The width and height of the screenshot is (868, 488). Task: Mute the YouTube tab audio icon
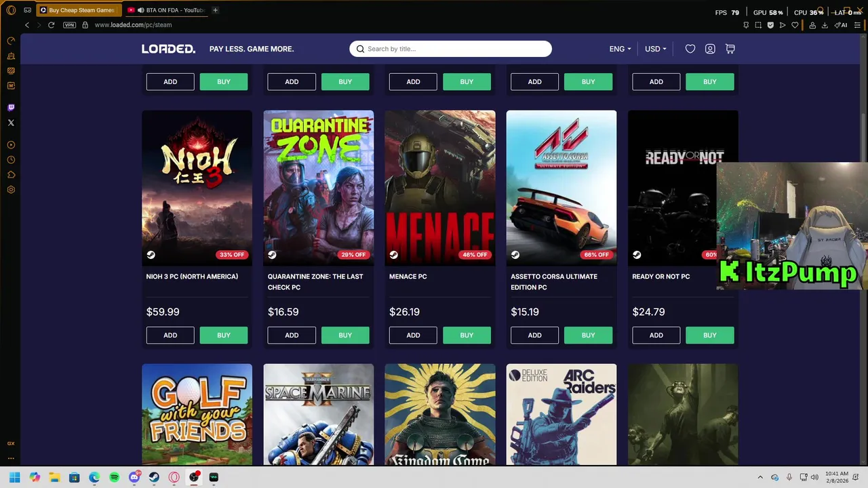tap(140, 10)
